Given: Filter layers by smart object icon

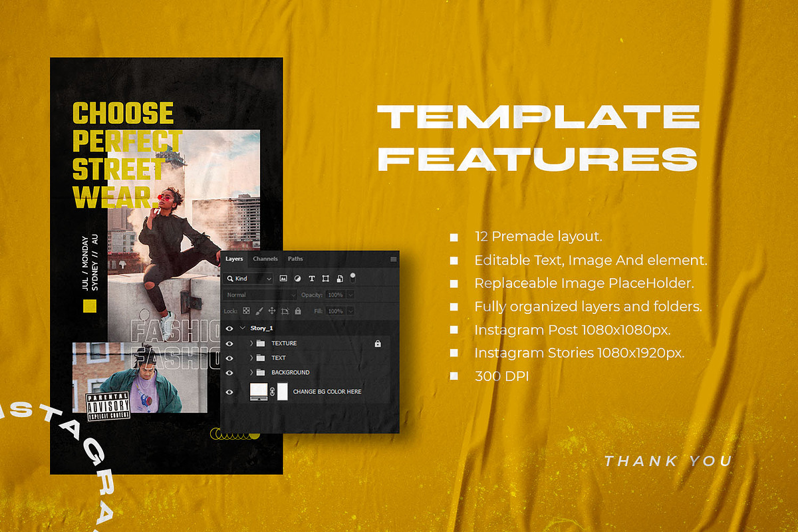Looking at the screenshot, I should tap(340, 279).
